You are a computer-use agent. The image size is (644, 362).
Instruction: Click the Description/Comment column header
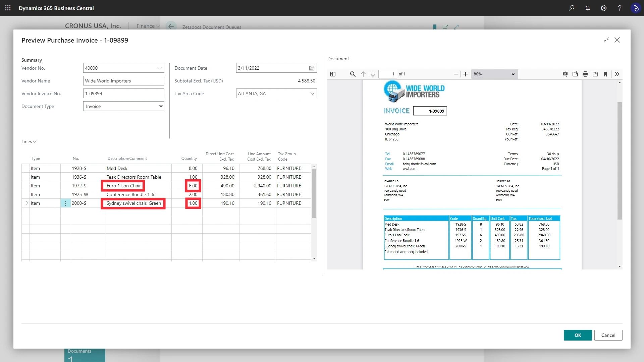point(127,159)
